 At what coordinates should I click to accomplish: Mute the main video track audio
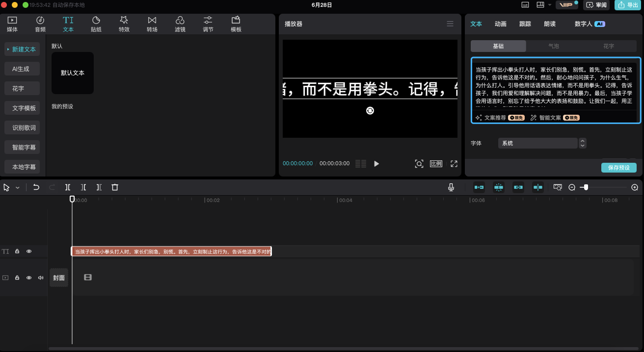tap(41, 278)
